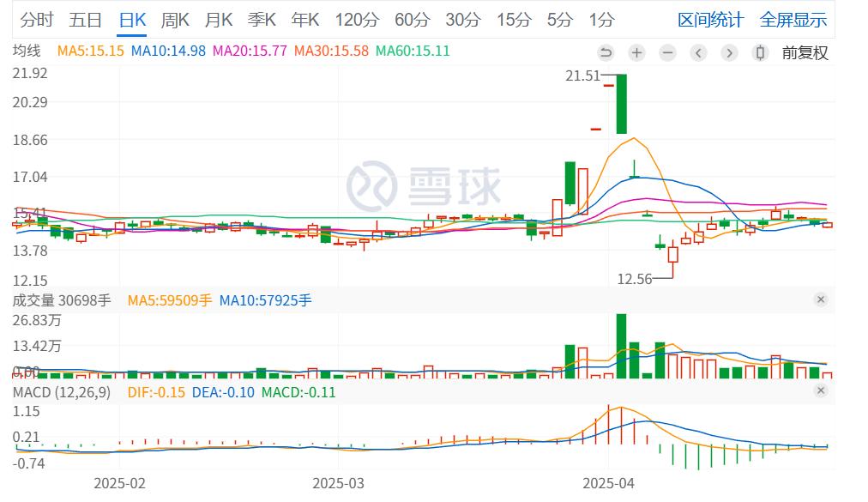Click the tall green candlestick at 21.51 high
The height and width of the screenshot is (502, 868).
click(621, 104)
